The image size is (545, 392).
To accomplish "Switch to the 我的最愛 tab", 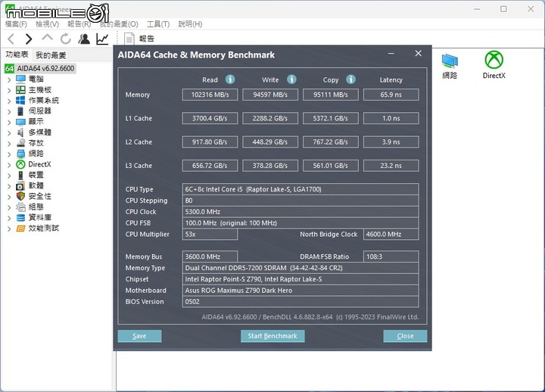I will [x=51, y=55].
